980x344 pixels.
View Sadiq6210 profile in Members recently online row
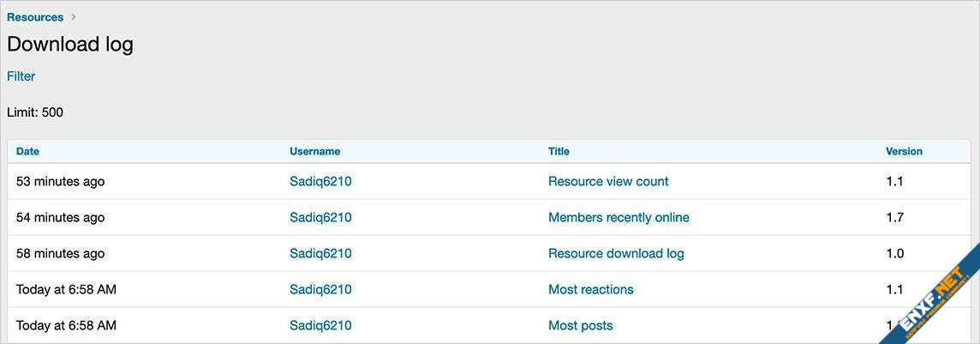click(320, 218)
